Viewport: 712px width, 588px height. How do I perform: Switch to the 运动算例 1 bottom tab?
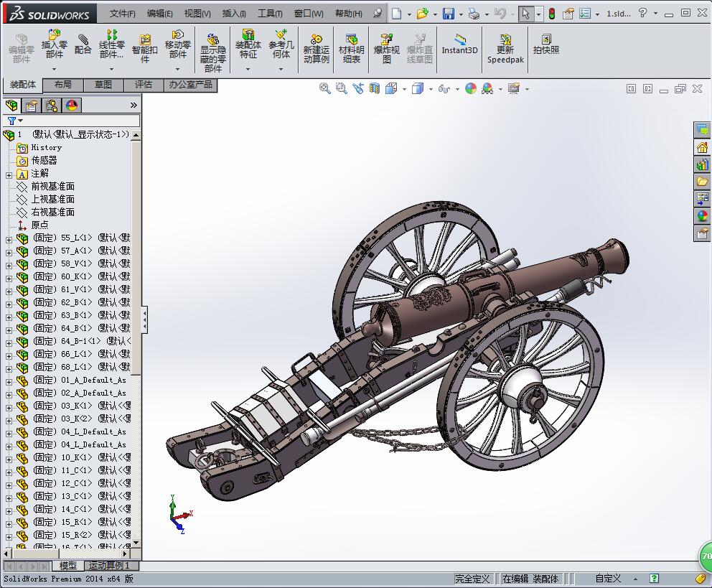coord(109,566)
